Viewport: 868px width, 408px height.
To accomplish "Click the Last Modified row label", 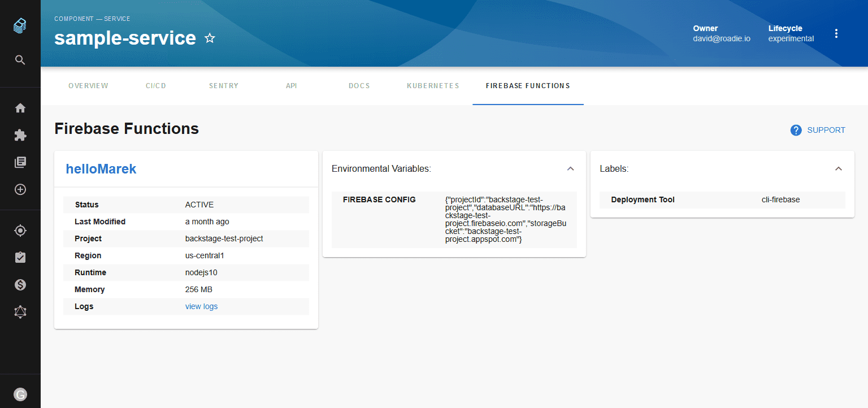I will click(100, 222).
